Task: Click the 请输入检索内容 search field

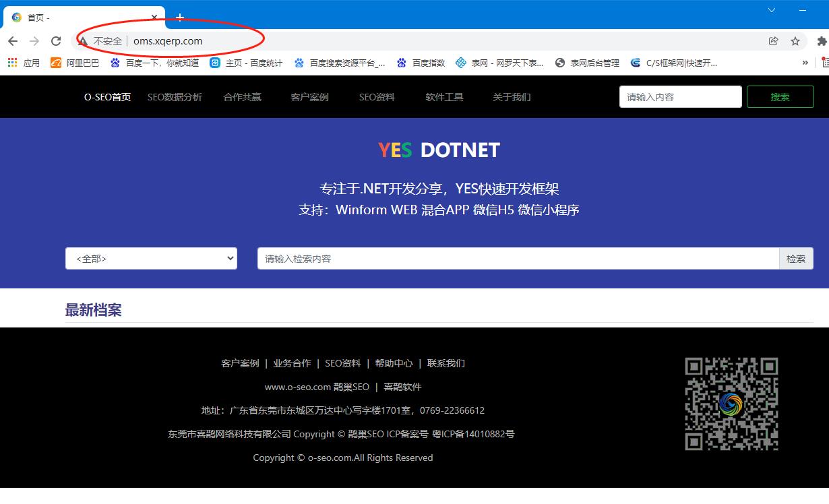Action: [518, 259]
